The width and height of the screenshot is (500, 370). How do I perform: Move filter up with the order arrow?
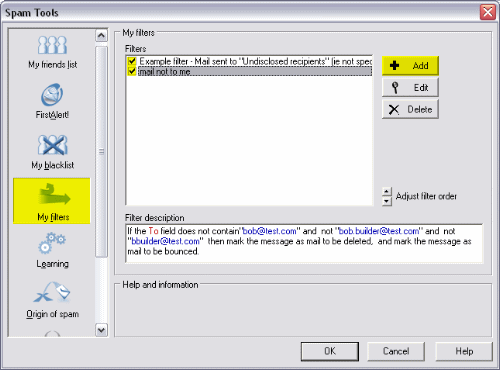point(386,192)
